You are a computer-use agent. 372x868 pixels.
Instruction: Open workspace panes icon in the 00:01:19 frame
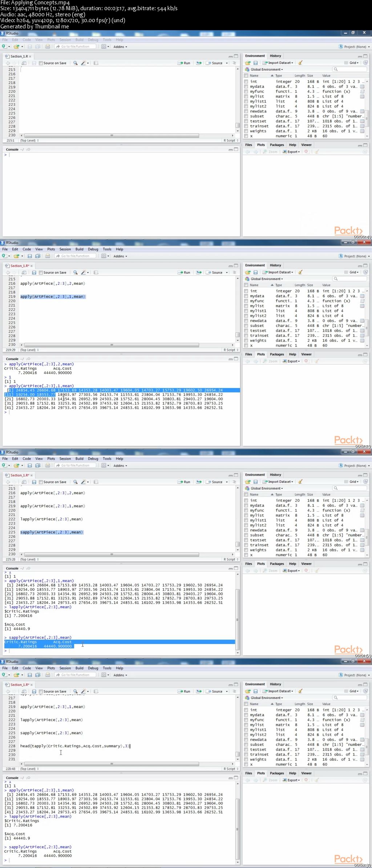[104, 256]
